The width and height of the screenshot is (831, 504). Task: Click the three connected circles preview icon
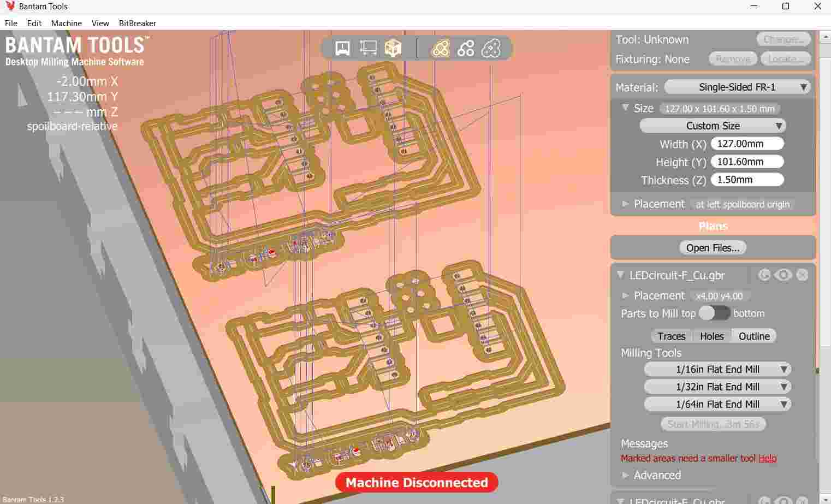466,48
